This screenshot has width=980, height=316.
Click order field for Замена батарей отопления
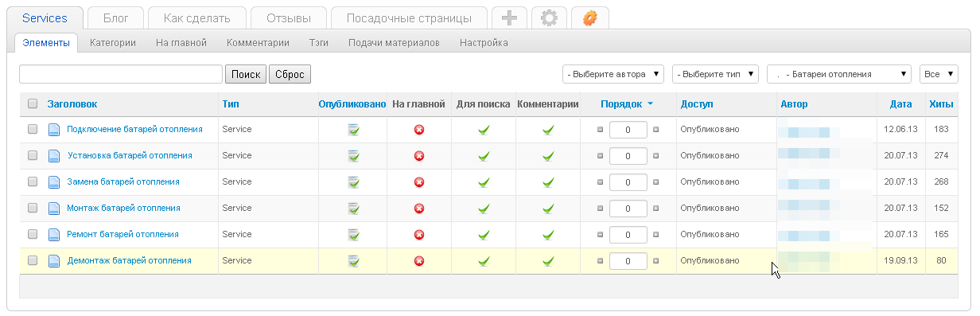(x=628, y=182)
